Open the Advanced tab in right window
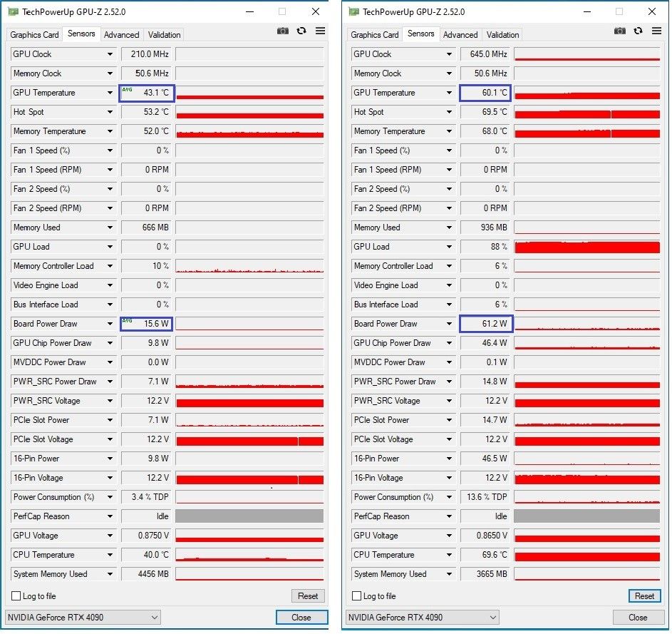672x634 pixels. [x=460, y=35]
